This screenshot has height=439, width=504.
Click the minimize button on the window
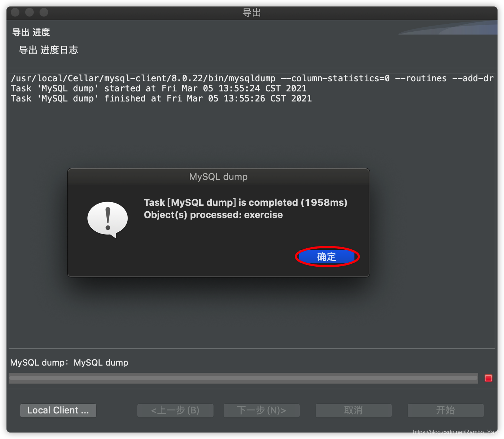pyautogui.click(x=29, y=12)
